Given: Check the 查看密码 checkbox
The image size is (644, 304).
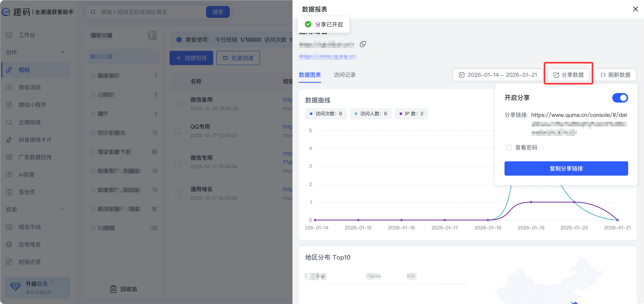Looking at the screenshot, I should [x=509, y=147].
